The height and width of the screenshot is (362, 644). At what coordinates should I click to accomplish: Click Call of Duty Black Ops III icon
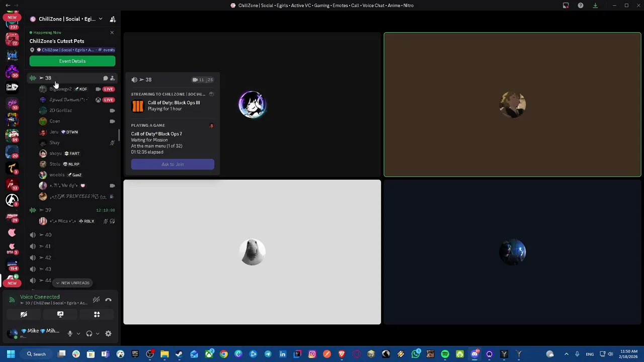(x=137, y=106)
